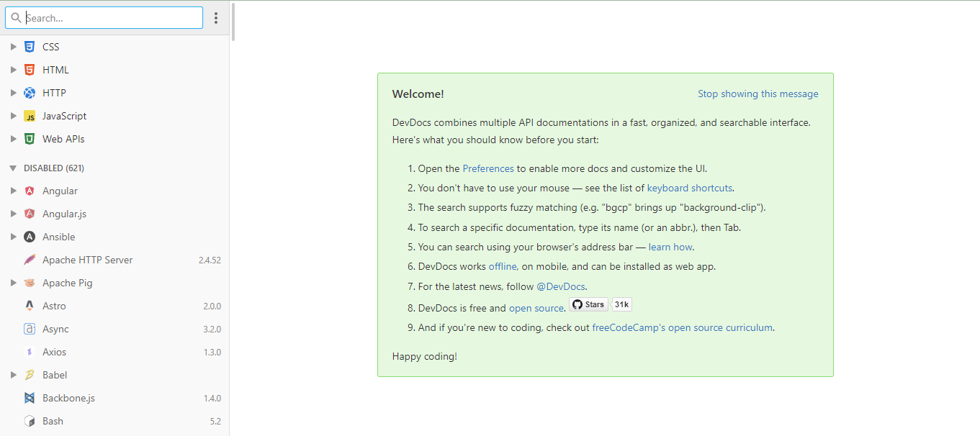Screen dimensions: 980x436
Task: Click the Apache HTTP Server feather icon
Action: [30, 260]
